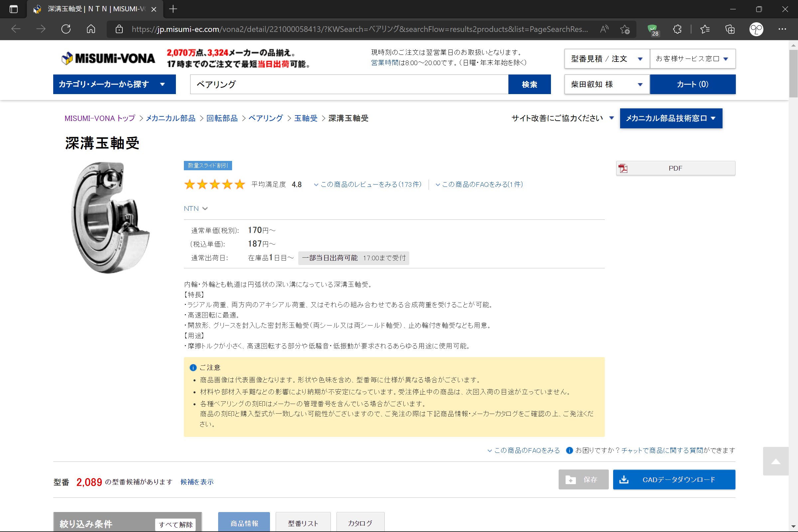
Task: Go to the browser home page icon
Action: pyautogui.click(x=91, y=29)
